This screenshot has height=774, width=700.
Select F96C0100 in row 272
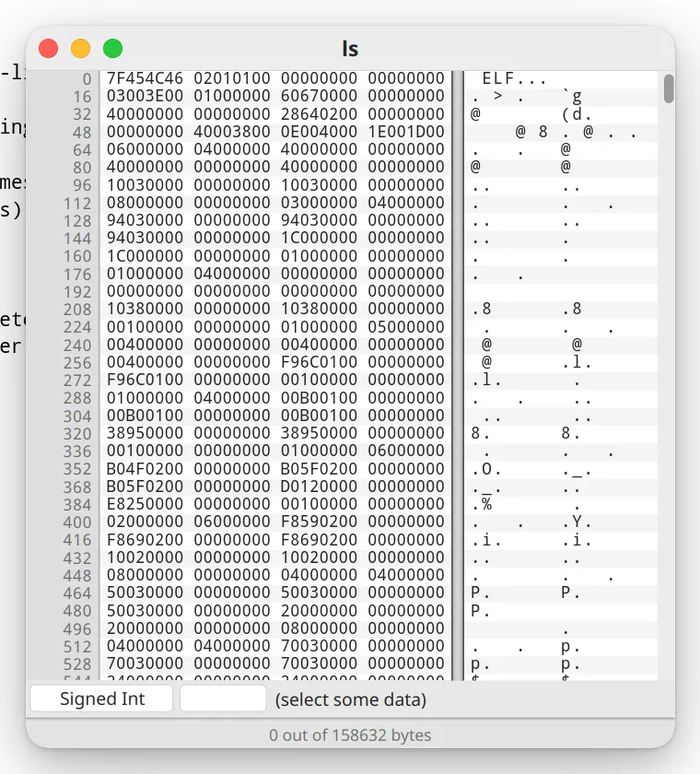point(145,380)
